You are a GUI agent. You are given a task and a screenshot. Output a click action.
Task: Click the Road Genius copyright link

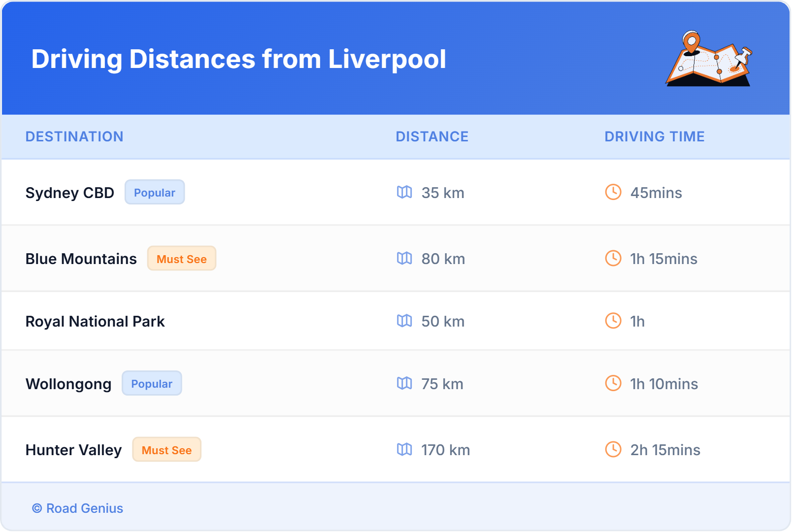[x=77, y=508]
